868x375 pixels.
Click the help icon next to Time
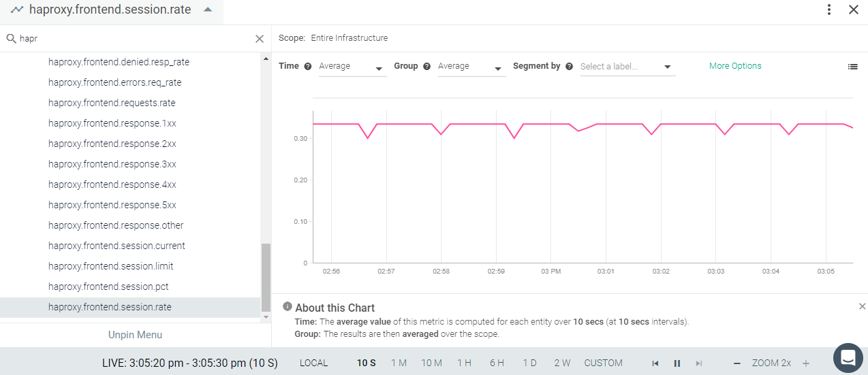pos(307,67)
